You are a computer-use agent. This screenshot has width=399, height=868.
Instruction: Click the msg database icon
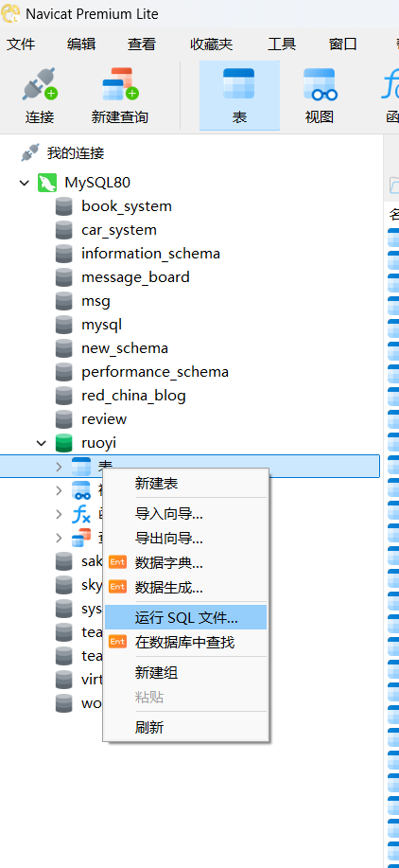tap(64, 301)
